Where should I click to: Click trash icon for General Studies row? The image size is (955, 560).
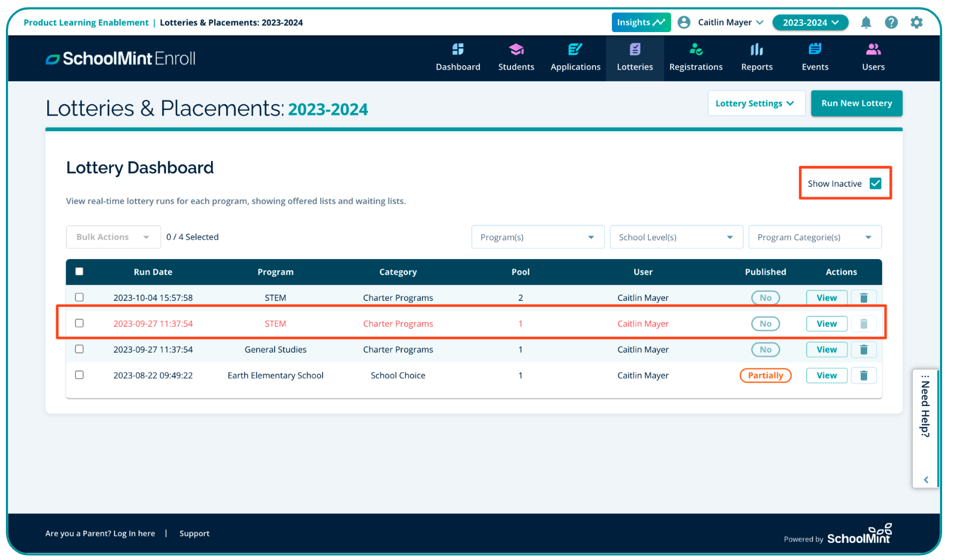pos(863,350)
